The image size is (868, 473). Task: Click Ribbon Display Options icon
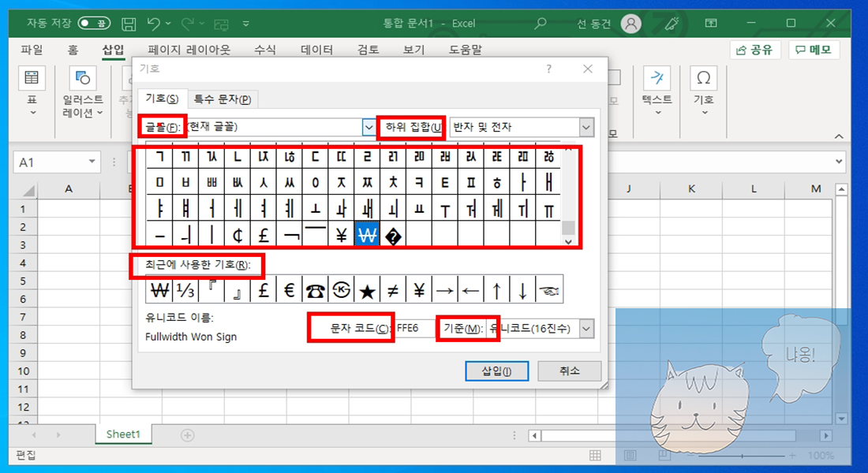(711, 23)
